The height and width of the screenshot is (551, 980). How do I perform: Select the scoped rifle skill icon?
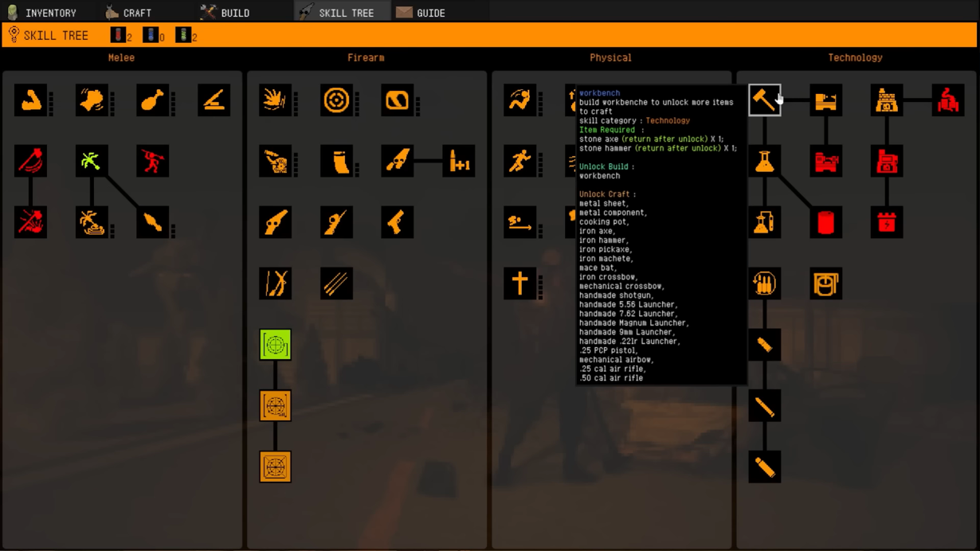tap(336, 222)
